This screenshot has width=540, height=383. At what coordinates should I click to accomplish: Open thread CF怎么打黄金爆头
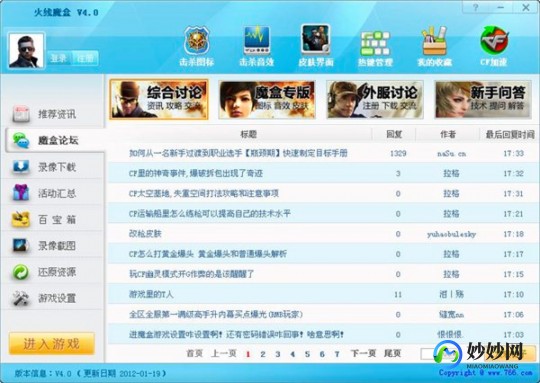(208, 254)
